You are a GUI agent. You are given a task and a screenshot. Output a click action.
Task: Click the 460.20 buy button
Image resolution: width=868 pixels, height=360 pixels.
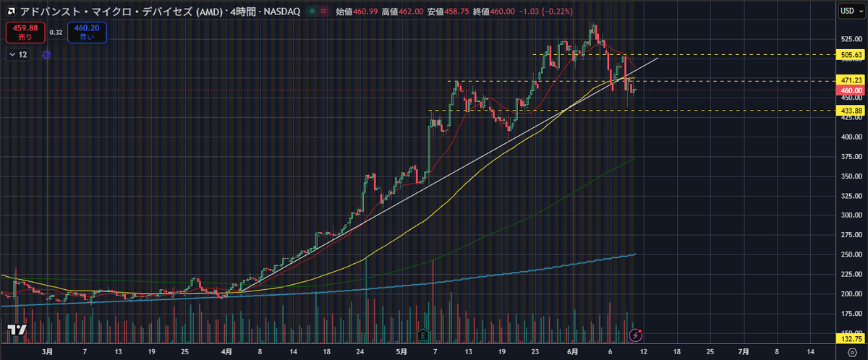click(86, 32)
